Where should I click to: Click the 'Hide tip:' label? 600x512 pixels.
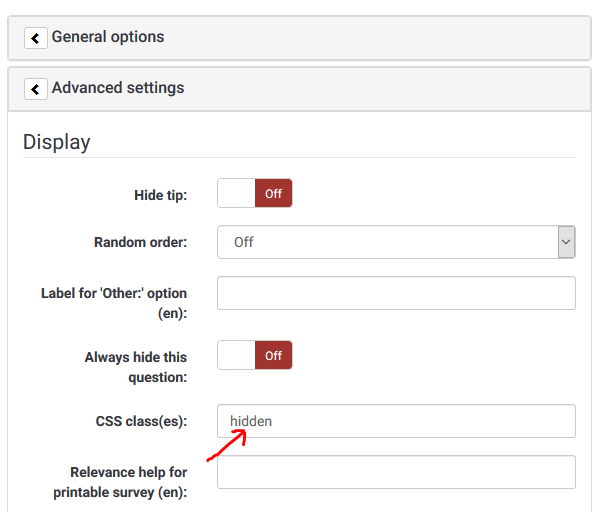160,194
